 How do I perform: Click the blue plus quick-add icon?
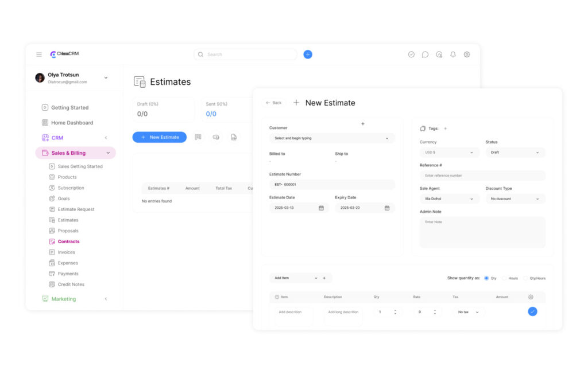308,54
